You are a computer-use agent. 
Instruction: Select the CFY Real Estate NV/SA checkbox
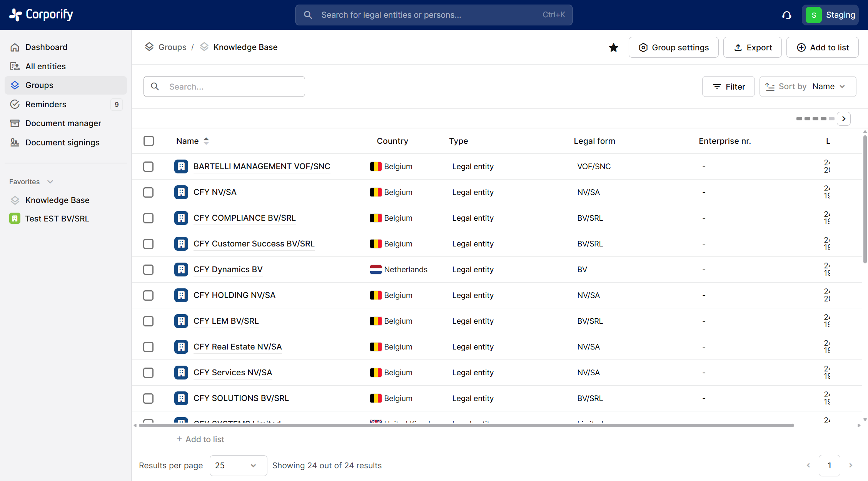148,347
